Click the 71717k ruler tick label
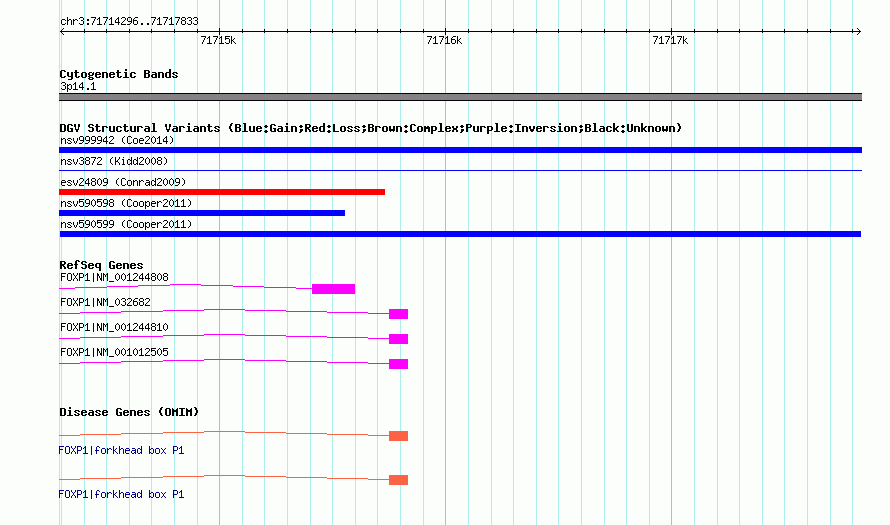 pyautogui.click(x=670, y=40)
